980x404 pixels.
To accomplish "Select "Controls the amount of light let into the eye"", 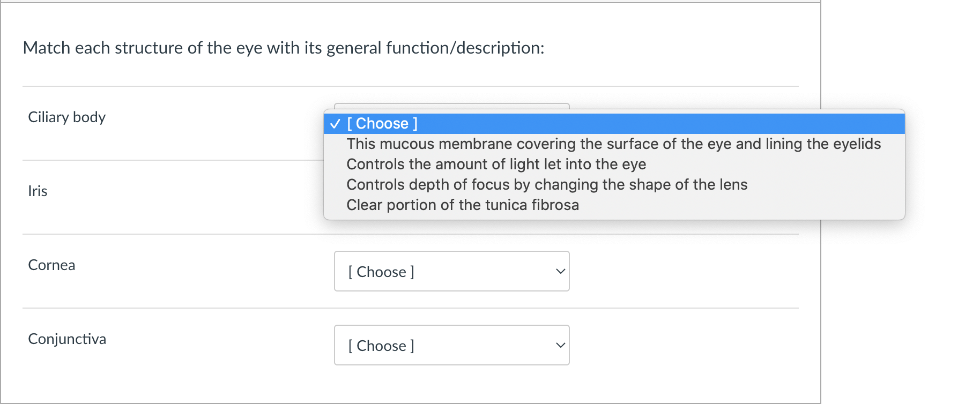I will (496, 164).
